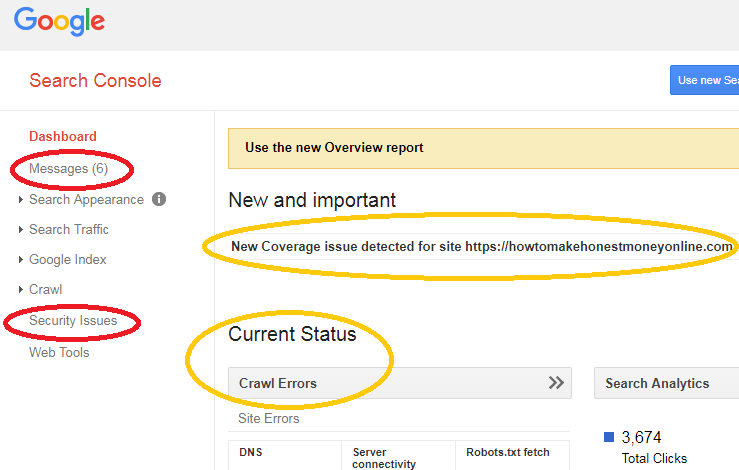Click the 3,674 total clicks value
739x470 pixels.
641,437
